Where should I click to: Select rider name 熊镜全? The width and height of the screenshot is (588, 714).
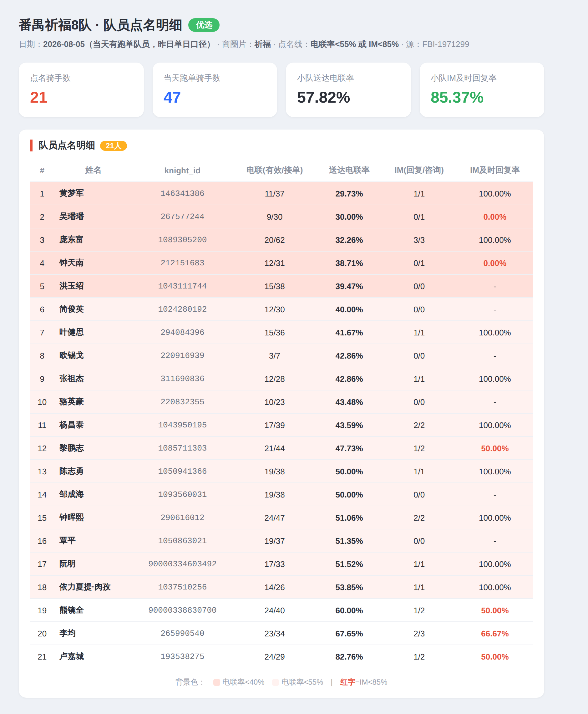[72, 610]
